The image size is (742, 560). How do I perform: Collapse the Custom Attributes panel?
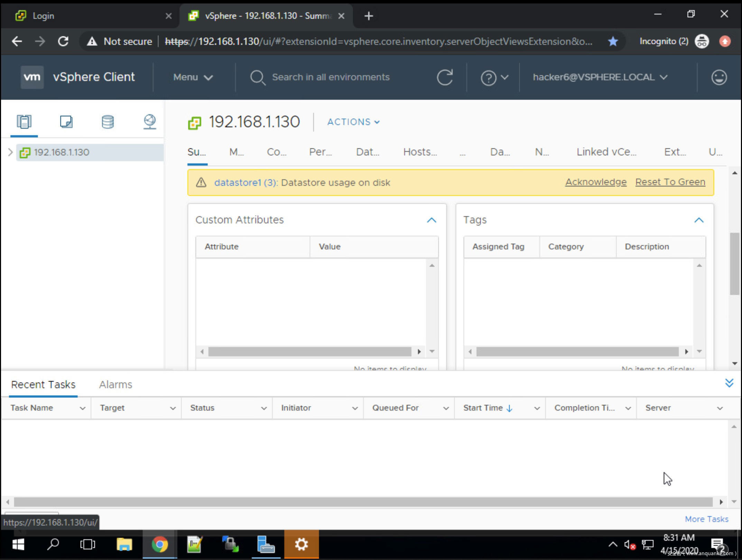pyautogui.click(x=431, y=220)
